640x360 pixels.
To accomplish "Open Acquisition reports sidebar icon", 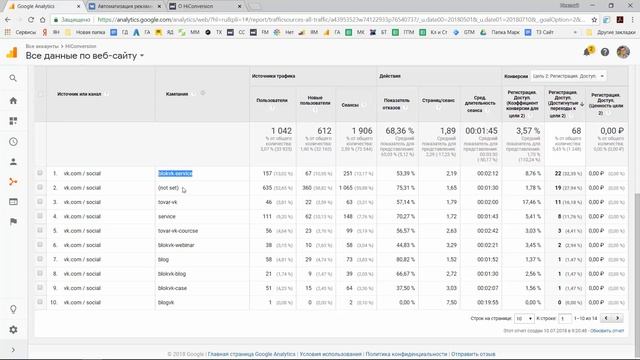I will (x=13, y=182).
